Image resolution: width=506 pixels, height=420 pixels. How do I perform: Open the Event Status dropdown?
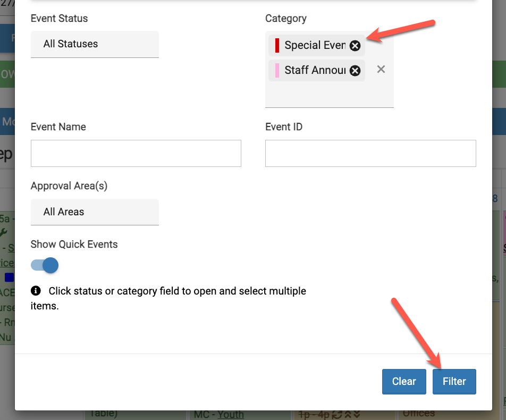point(95,44)
